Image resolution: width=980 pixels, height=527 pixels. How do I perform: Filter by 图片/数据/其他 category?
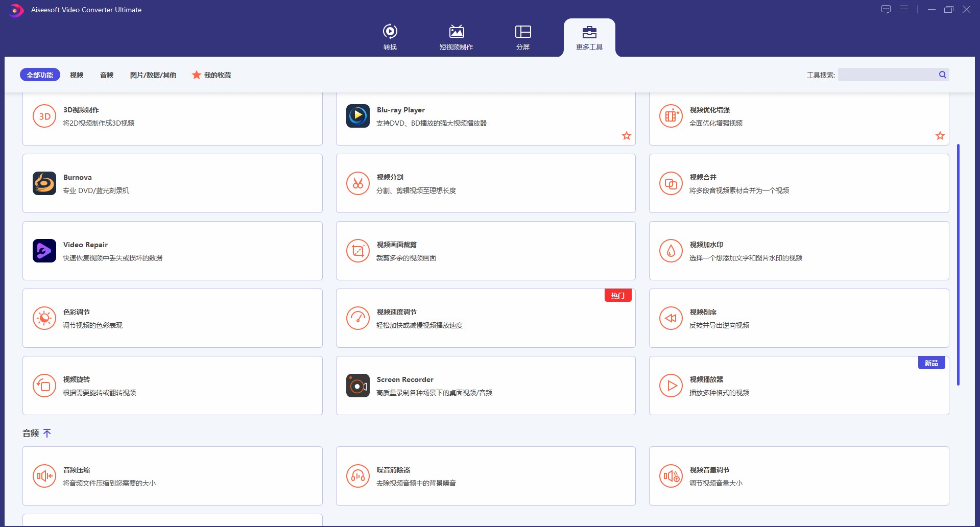(x=153, y=75)
